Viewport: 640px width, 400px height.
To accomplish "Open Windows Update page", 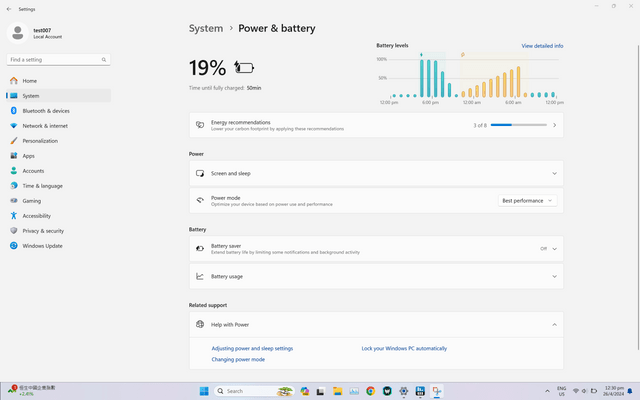I will [x=58, y=246].
